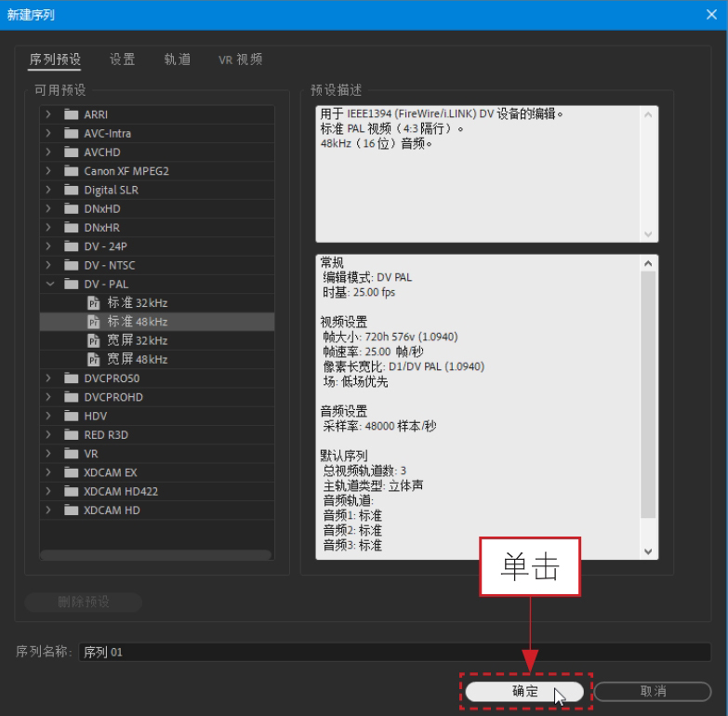Viewport: 728px width, 716px height.
Task: Collapse the DV - PAL chevron
Action: [x=49, y=284]
